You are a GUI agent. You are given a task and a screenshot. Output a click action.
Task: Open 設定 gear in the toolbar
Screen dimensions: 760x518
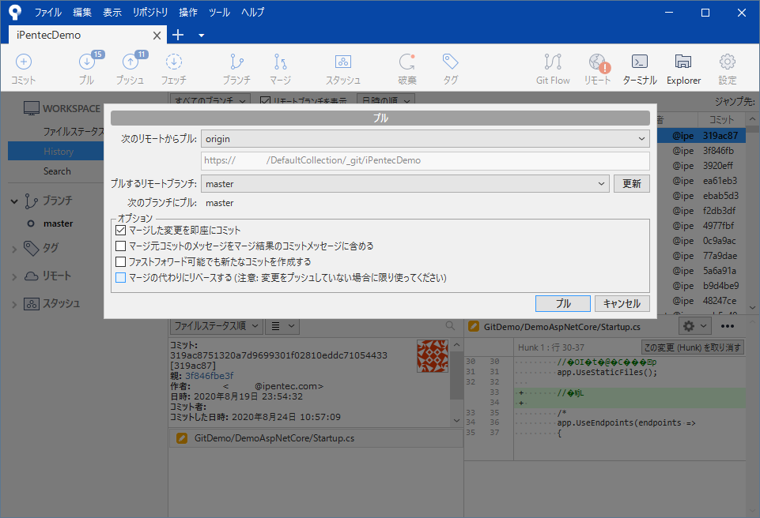click(x=727, y=69)
